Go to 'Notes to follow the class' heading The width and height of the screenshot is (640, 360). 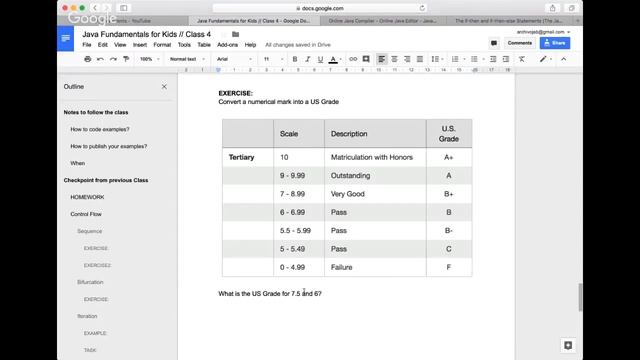96,112
